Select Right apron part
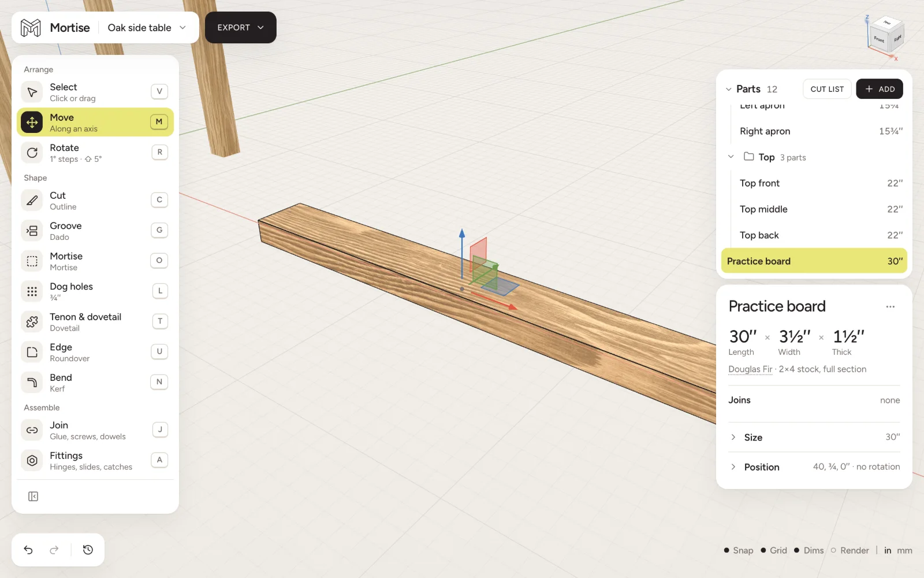This screenshot has height=578, width=924. [x=814, y=131]
